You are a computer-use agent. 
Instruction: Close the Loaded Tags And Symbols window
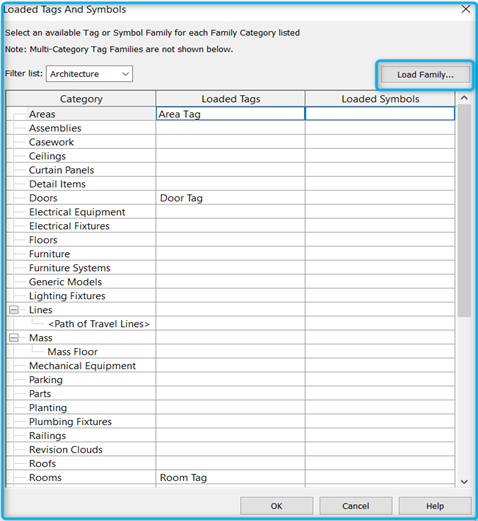(x=466, y=9)
